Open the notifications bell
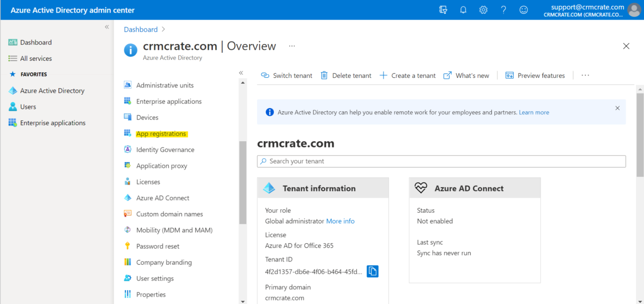This screenshot has height=304, width=644. [463, 9]
